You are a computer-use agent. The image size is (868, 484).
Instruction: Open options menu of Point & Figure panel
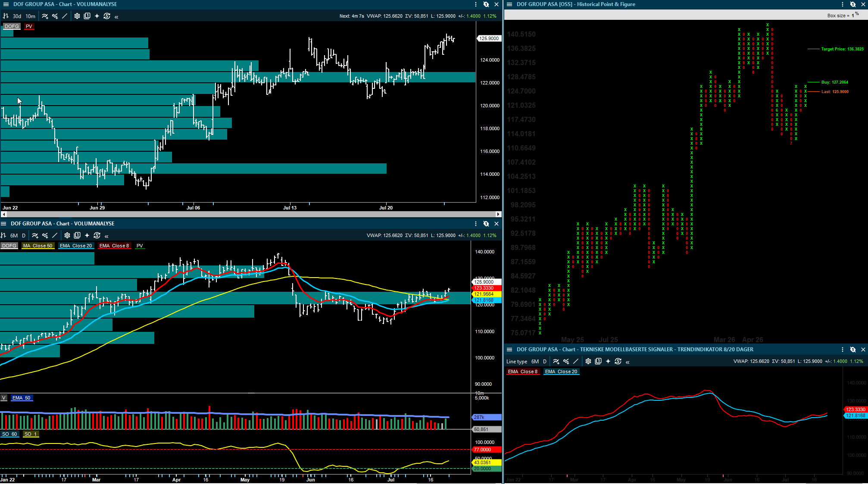843,4
